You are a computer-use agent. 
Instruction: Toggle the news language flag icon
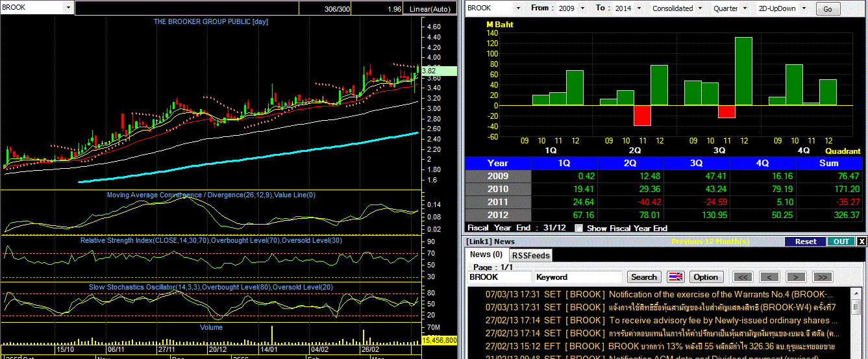coord(676,277)
